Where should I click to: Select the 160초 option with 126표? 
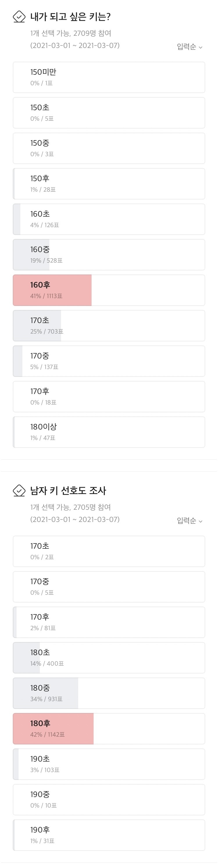click(109, 219)
